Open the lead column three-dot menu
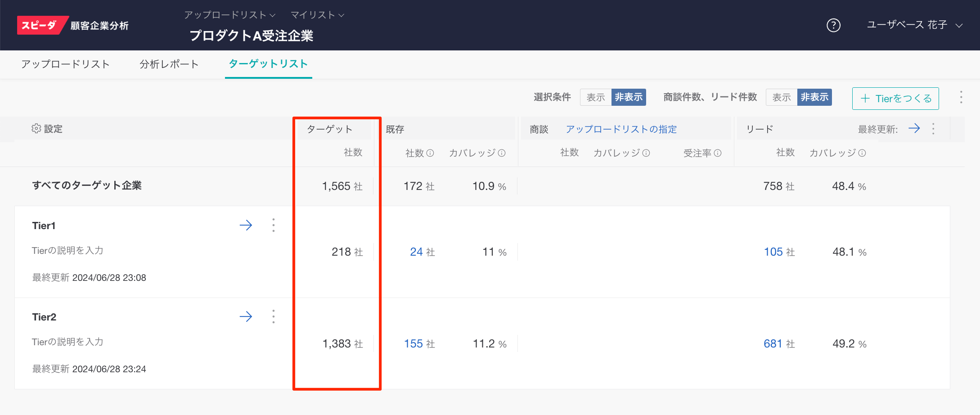 (x=933, y=129)
